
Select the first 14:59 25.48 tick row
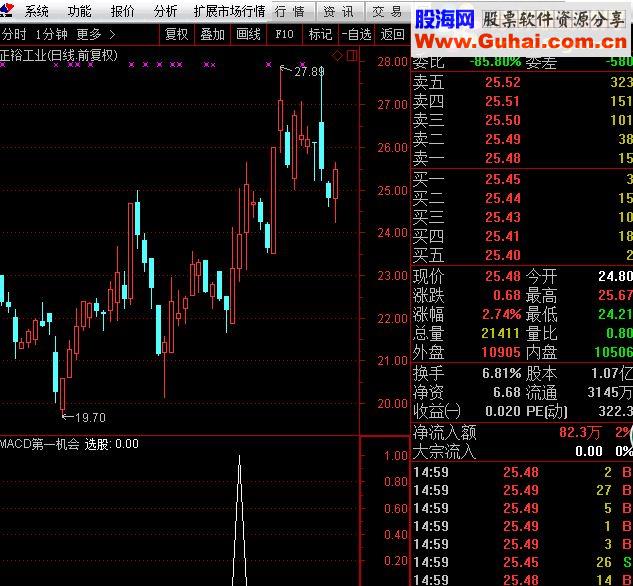pyautogui.click(x=522, y=472)
